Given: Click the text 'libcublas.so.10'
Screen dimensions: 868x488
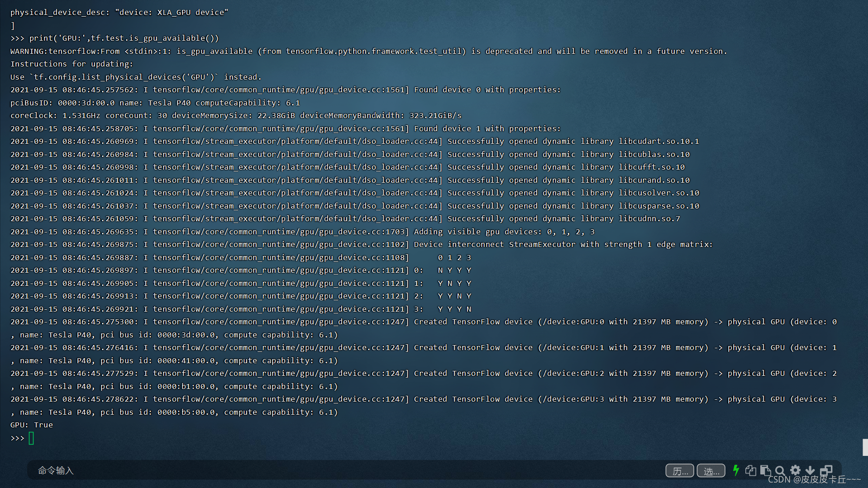Looking at the screenshot, I should tap(654, 155).
